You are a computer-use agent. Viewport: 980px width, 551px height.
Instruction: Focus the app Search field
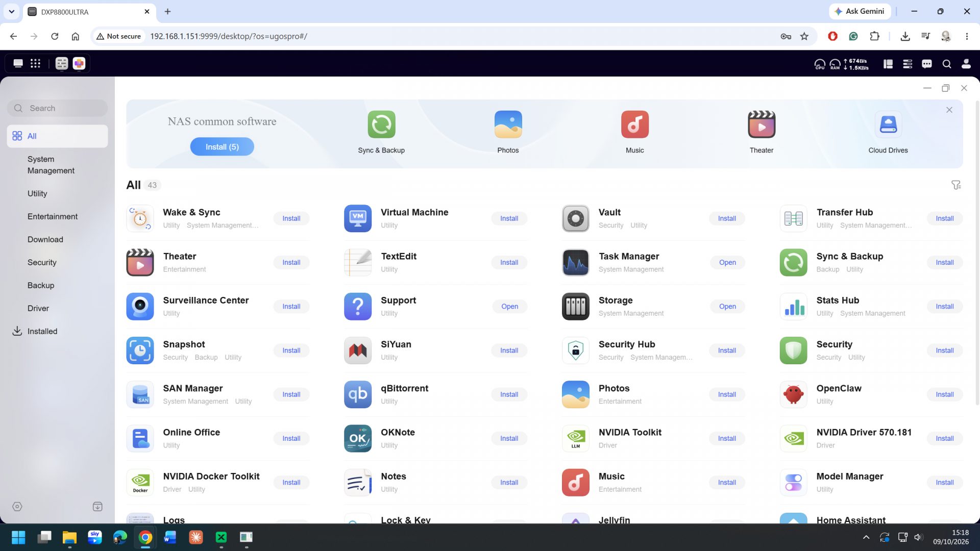pos(57,108)
